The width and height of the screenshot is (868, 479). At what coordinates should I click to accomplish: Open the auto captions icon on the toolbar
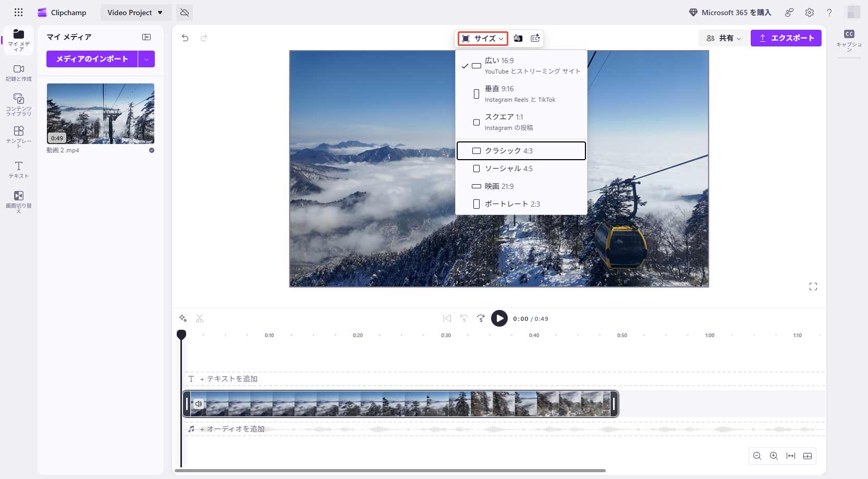coord(535,38)
